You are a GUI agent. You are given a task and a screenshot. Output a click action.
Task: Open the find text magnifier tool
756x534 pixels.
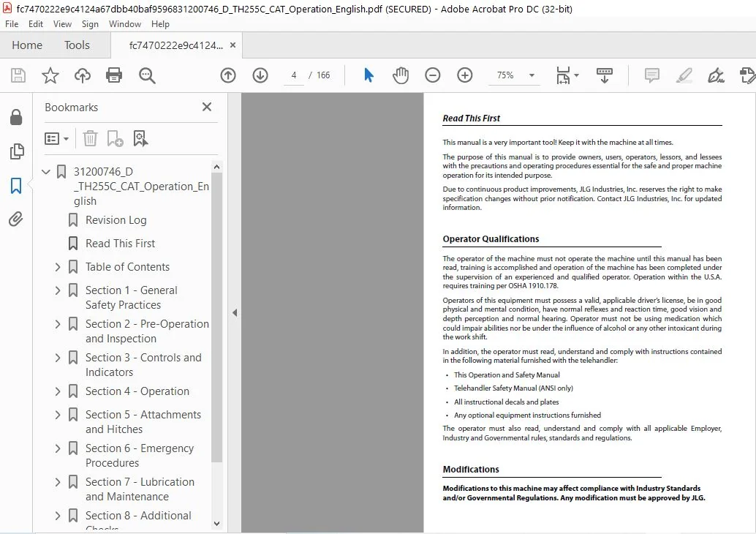(x=146, y=75)
